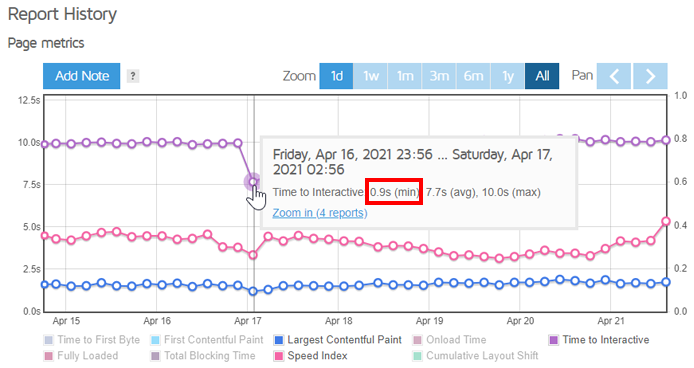Set zoom range to 6m

coord(473,76)
